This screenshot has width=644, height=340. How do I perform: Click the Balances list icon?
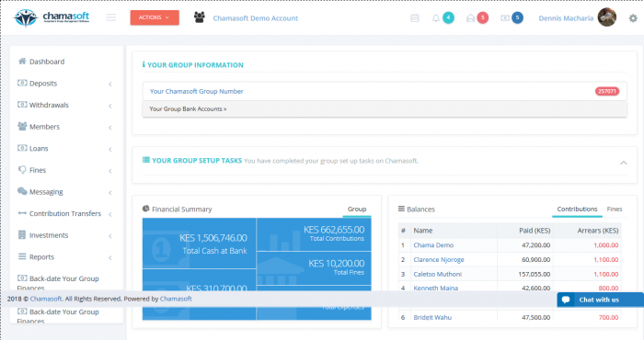pos(401,209)
